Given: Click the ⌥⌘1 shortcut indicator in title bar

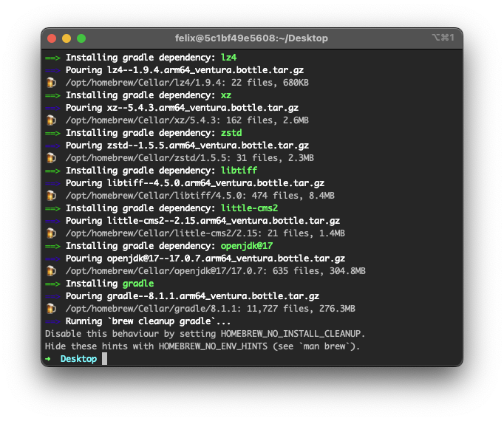Looking at the screenshot, I should tap(443, 38).
